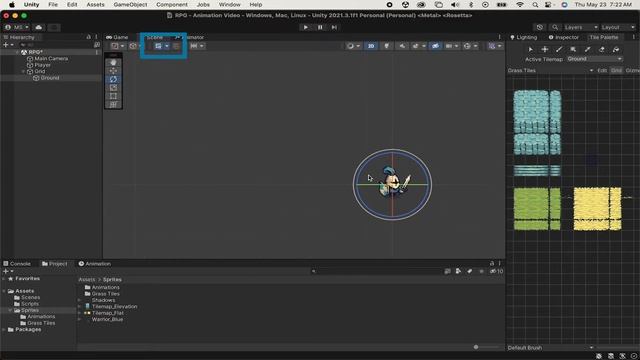Choose the Tile Palette move tool
The image size is (640, 360).
click(x=544, y=49)
